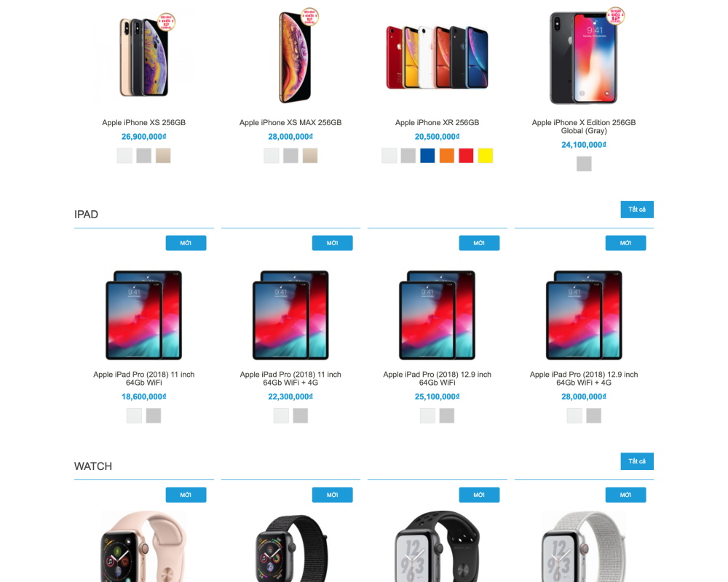The image size is (728, 582).
Task: Open the iPad Pro 11 inch 64Gb WiFi link
Action: (x=144, y=378)
